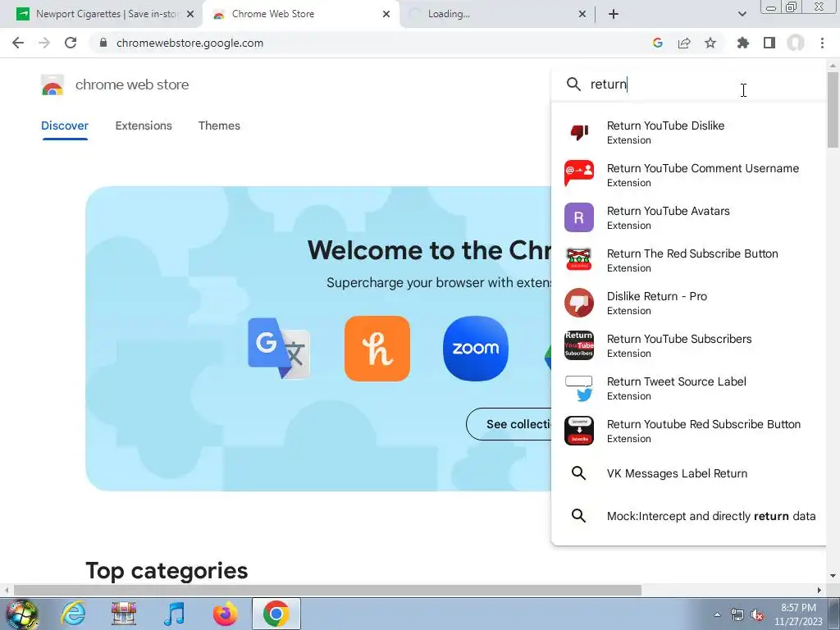Select Dislike Return - Pro suggestion
This screenshot has width=840, height=630.
688,303
